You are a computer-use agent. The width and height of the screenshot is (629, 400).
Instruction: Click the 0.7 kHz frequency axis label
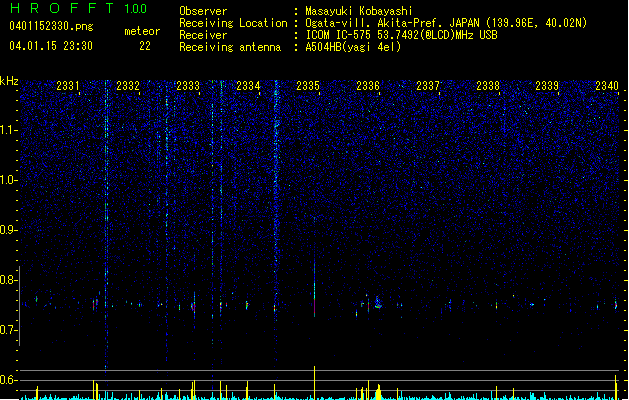[9, 330]
